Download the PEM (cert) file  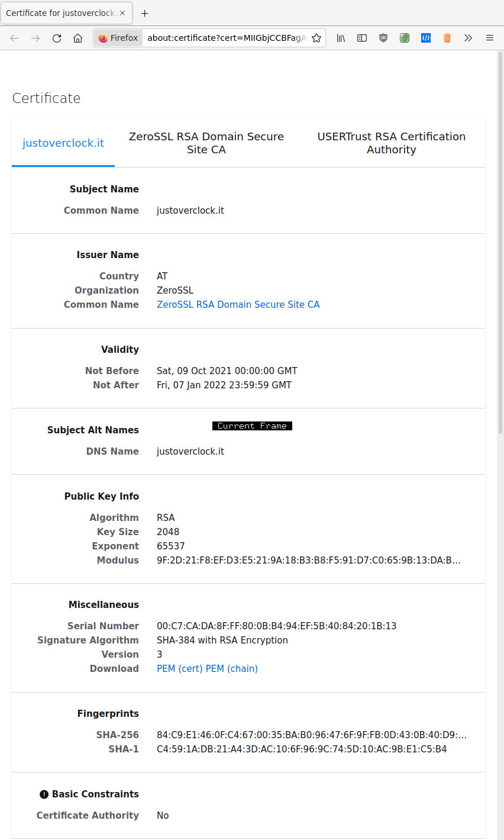pos(180,668)
